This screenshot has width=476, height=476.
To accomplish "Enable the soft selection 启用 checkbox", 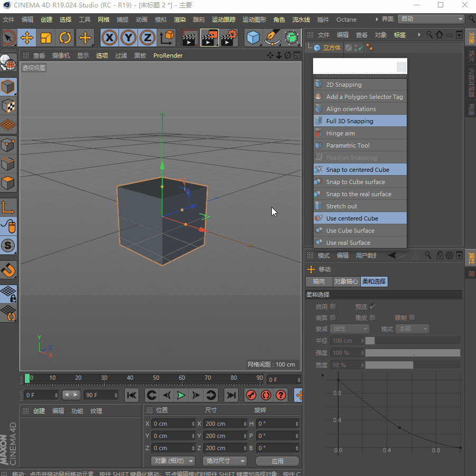I will 333,306.
